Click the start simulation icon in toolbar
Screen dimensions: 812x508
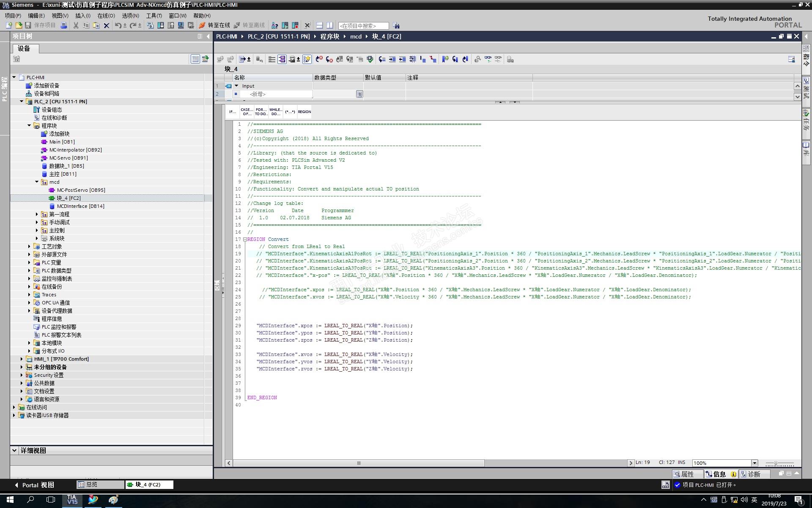[x=181, y=25]
